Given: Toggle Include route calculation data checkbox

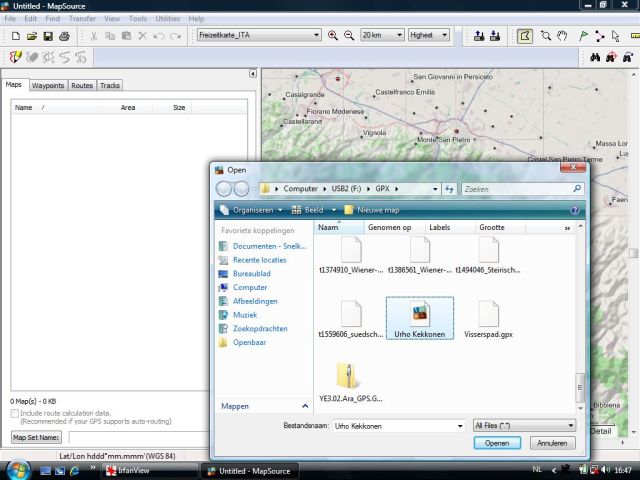Looking at the screenshot, I should (14, 412).
